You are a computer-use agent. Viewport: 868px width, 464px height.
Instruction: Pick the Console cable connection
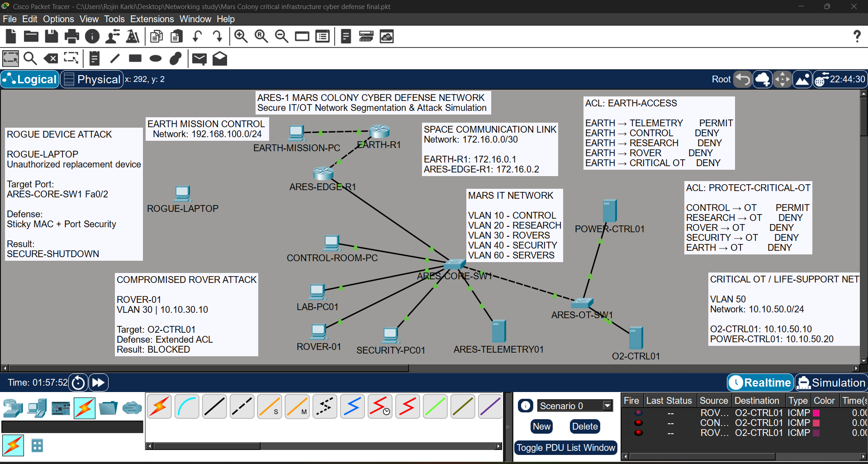[x=187, y=406]
